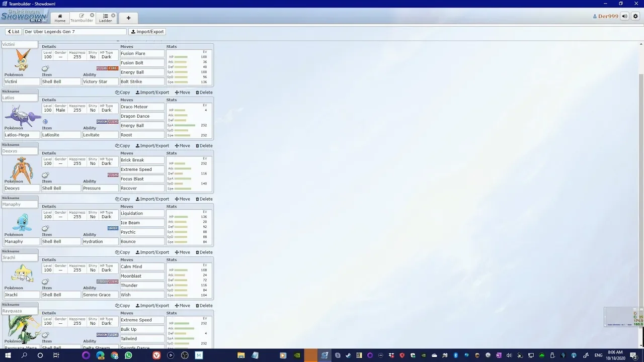Open the options gear icon in the header
This screenshot has width=644, height=362.
tap(635, 16)
